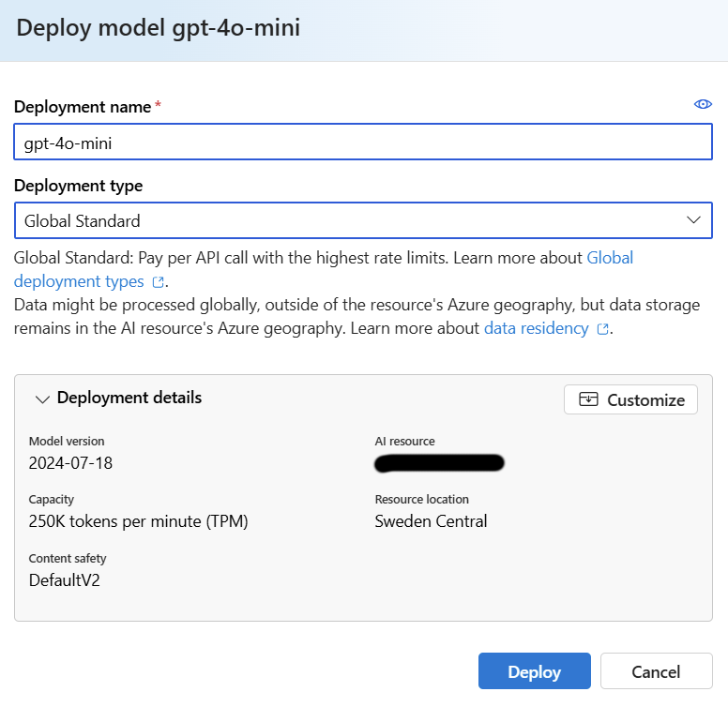Select the DefaultV2 content safety value
Viewport: 728px width, 707px height.
click(65, 580)
